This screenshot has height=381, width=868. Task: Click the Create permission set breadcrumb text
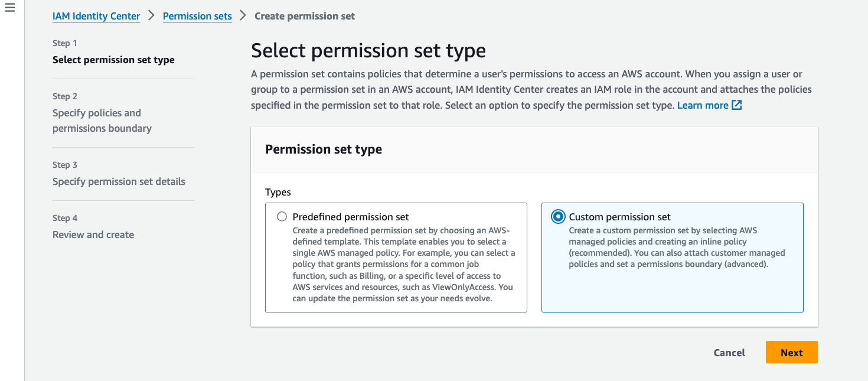[305, 16]
